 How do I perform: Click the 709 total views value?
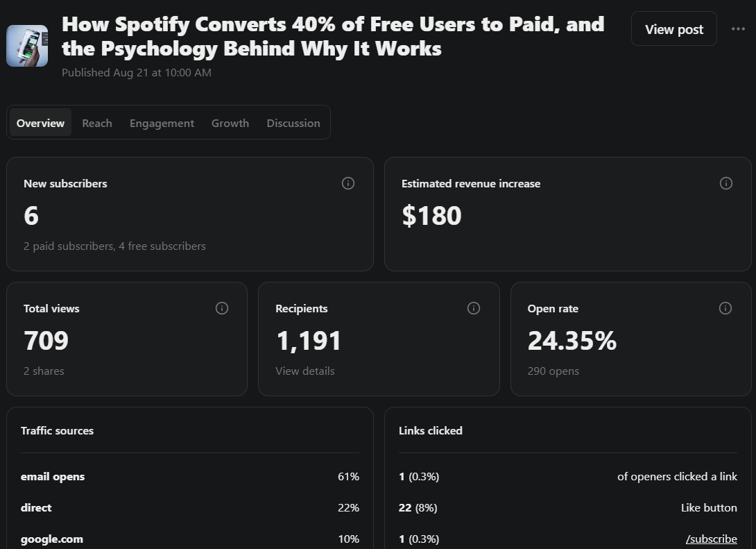pos(46,340)
